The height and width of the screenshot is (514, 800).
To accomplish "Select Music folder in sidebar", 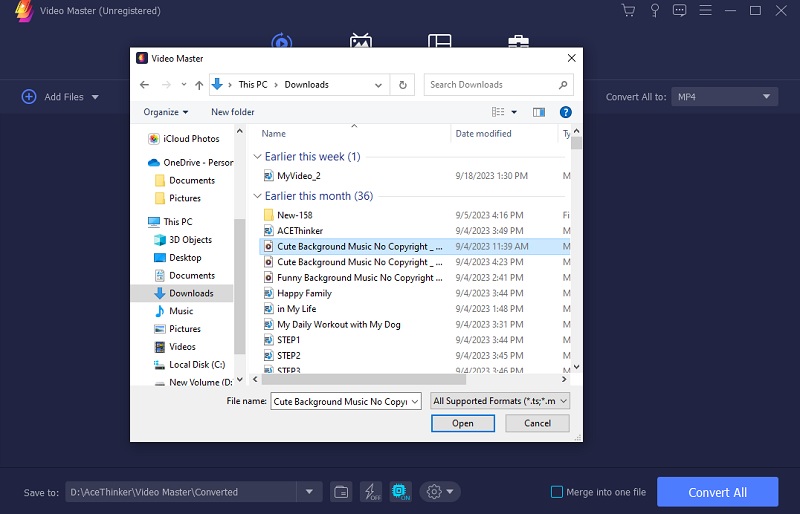I will pyautogui.click(x=174, y=311).
